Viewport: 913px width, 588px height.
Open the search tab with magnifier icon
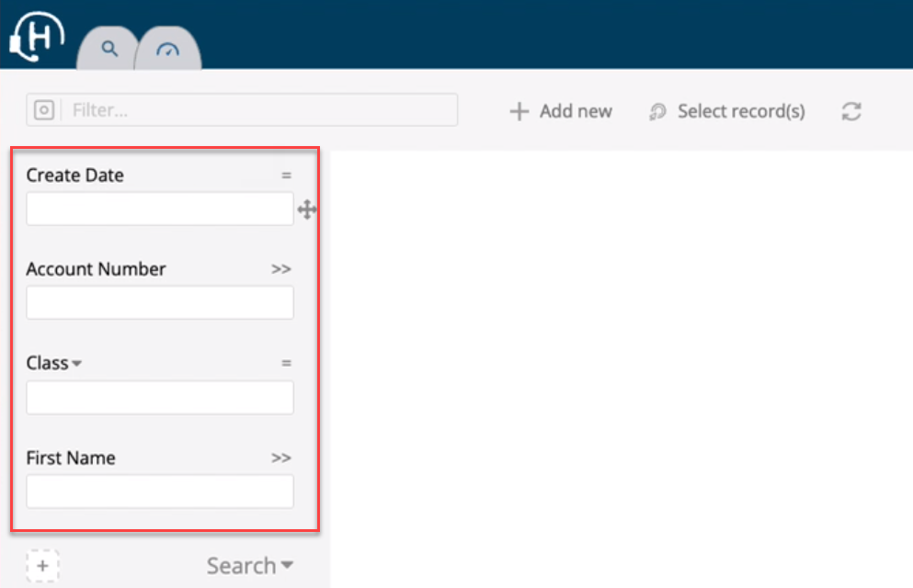(x=108, y=49)
